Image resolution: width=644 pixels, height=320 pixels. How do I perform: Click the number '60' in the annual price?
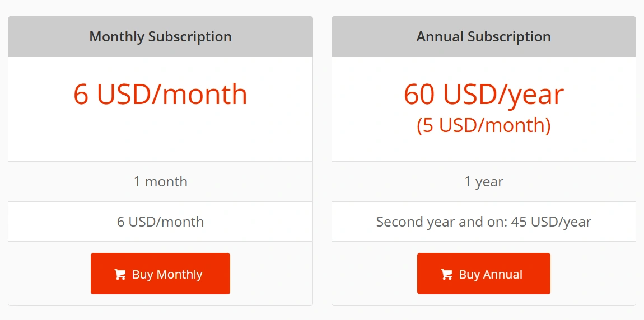click(x=419, y=94)
